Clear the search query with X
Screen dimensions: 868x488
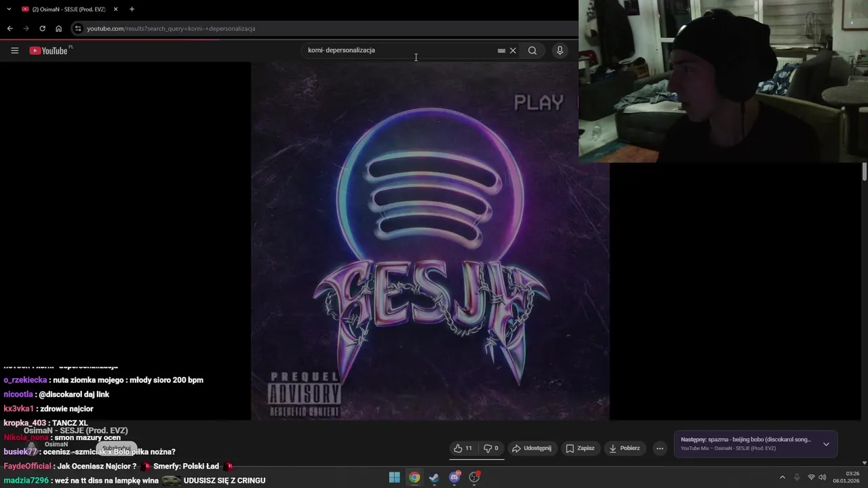(x=513, y=50)
